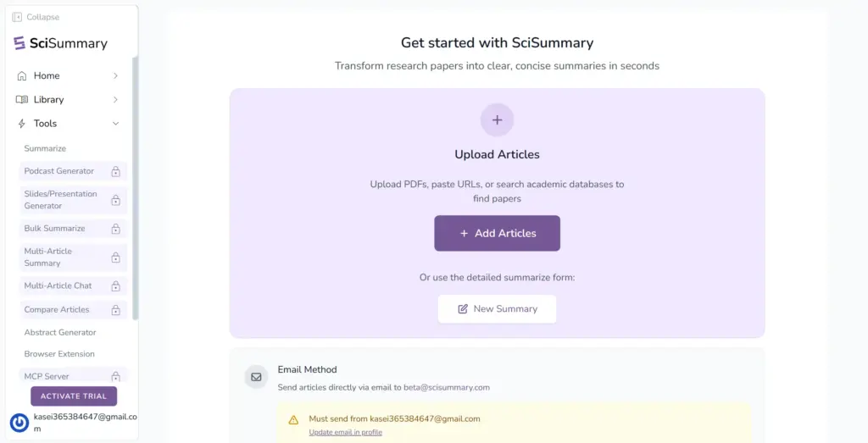Click the user profile avatar icon
Viewport: 868px width, 443px height.
tap(19, 422)
